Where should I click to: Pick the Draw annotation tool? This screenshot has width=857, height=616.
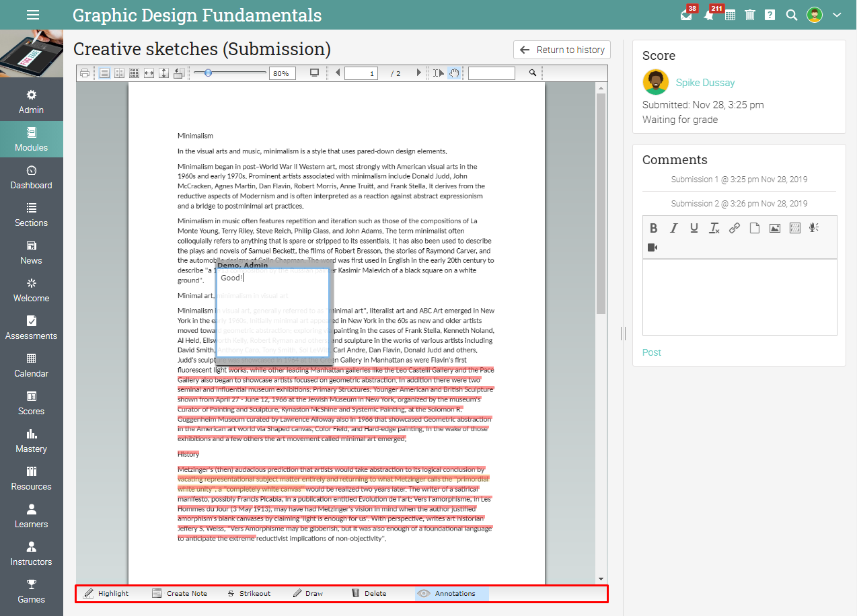308,594
